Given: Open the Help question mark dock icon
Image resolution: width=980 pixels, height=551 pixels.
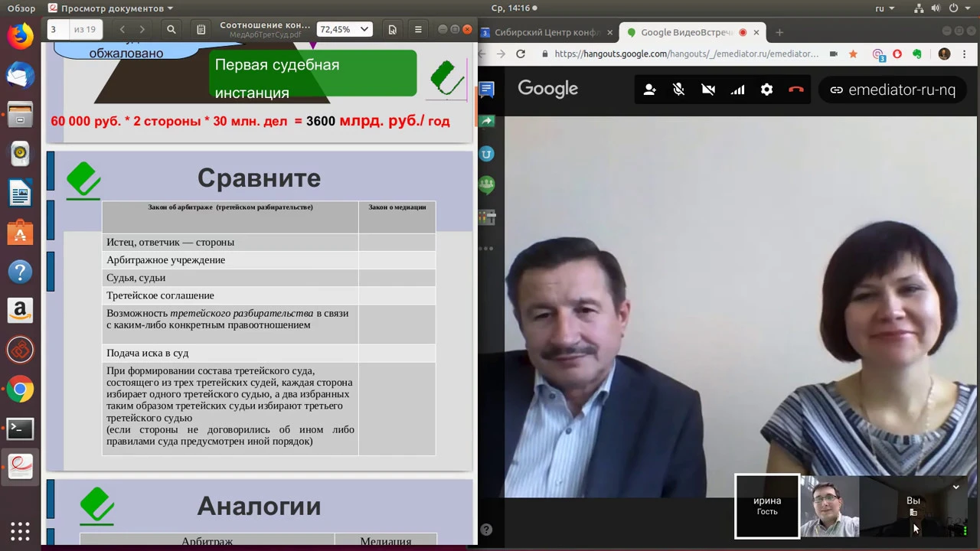Looking at the screenshot, I should pyautogui.click(x=21, y=272).
